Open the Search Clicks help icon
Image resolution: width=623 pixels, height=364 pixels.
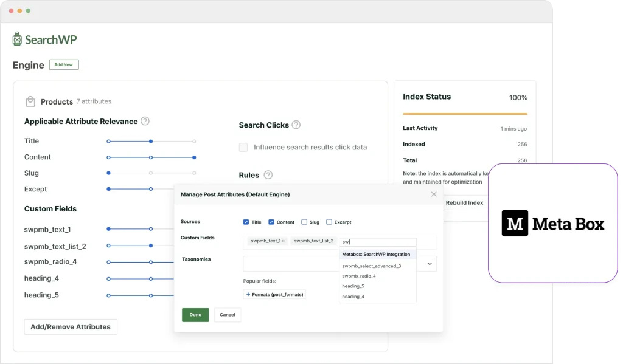coord(296,125)
